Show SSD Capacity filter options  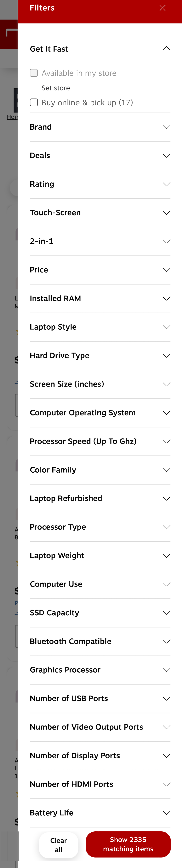click(x=166, y=613)
